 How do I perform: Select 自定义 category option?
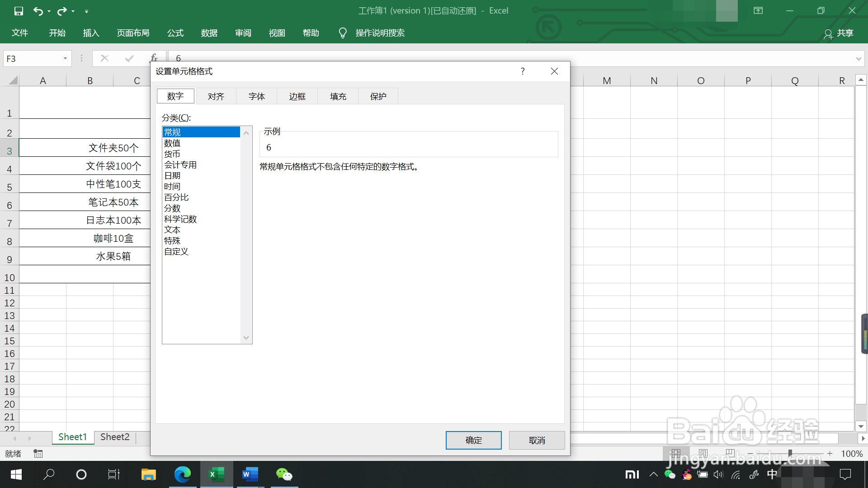(176, 252)
